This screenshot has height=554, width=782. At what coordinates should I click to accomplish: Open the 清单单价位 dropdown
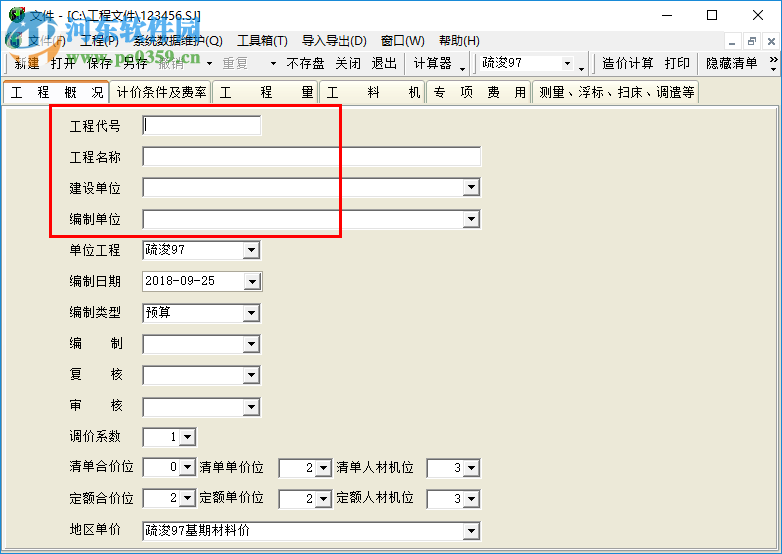click(x=323, y=468)
